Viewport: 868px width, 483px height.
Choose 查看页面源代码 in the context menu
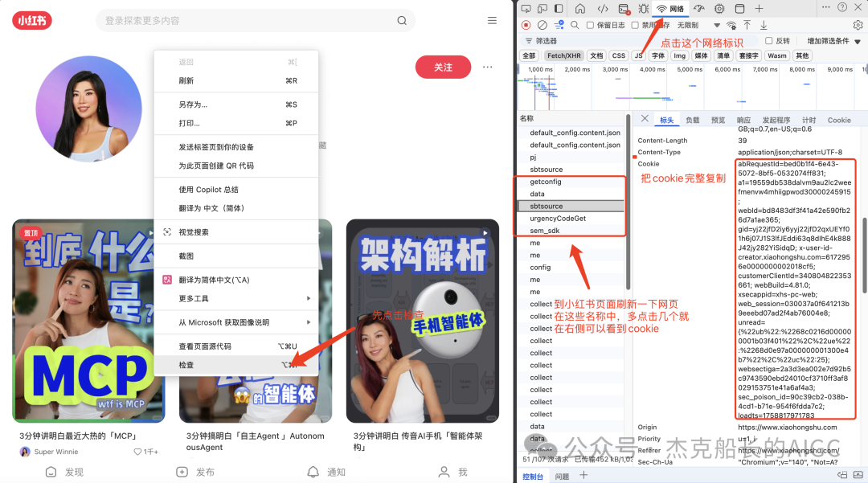coord(237,346)
